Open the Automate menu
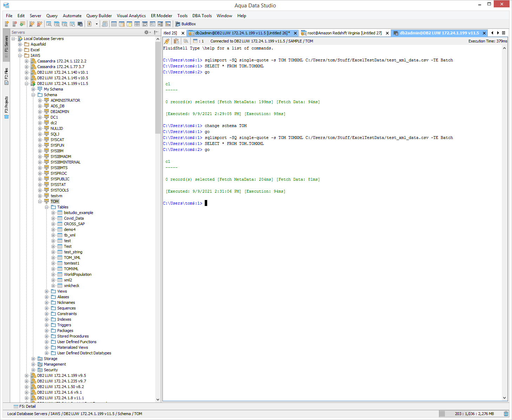Image resolution: width=512 pixels, height=420 pixels. click(x=72, y=16)
